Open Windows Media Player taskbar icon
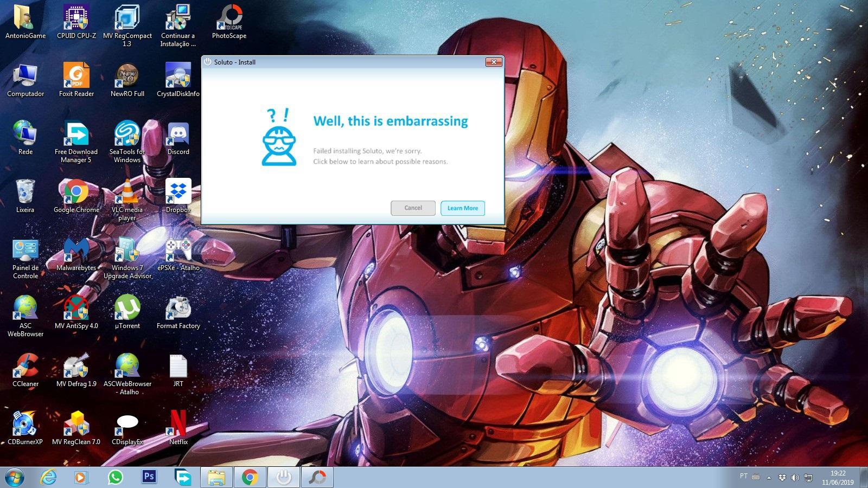This screenshot has width=868, height=488. [x=81, y=477]
